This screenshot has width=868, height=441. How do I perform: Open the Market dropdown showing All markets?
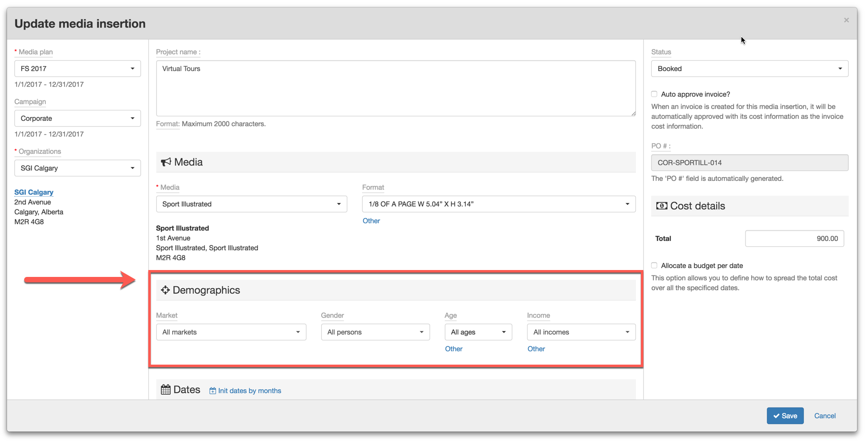coord(231,332)
